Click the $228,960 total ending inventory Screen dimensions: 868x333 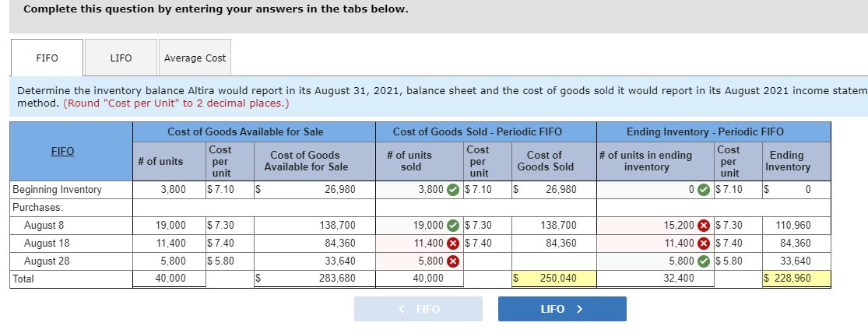tap(796, 279)
